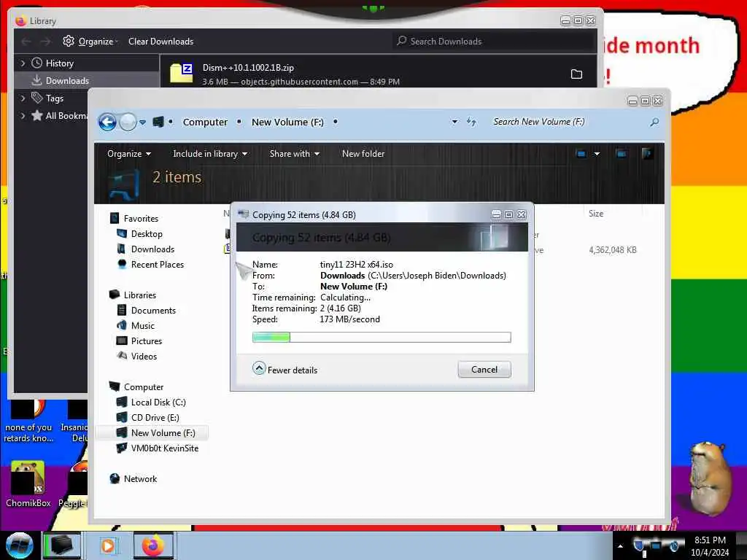Select Favorites in navigation pane
This screenshot has height=560, width=747.
141,219
